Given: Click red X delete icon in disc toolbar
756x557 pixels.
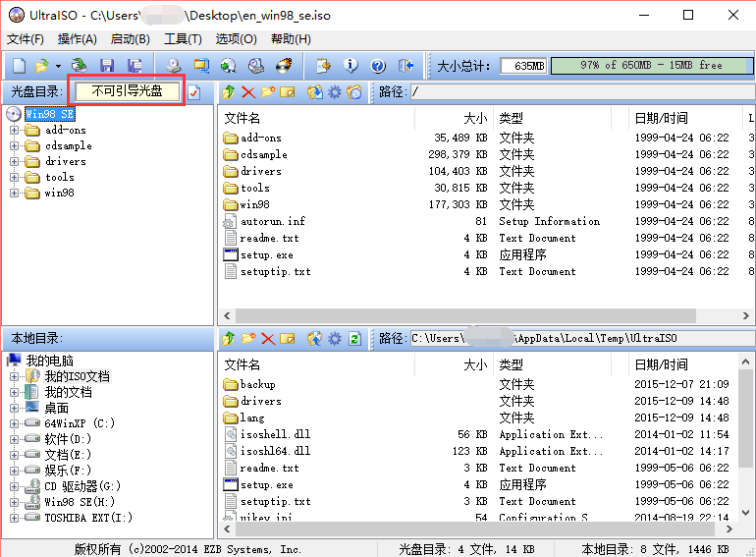Looking at the screenshot, I should pyautogui.click(x=248, y=91).
